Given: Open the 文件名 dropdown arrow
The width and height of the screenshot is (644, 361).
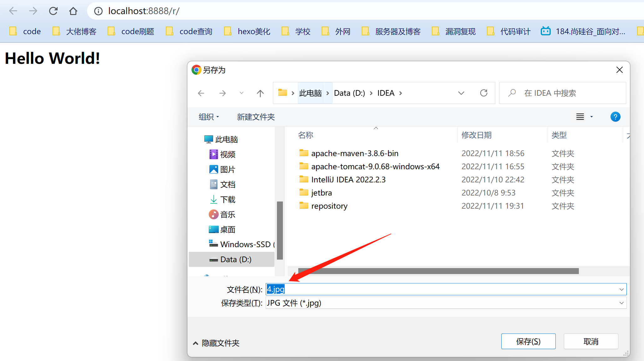Looking at the screenshot, I should click(x=621, y=289).
